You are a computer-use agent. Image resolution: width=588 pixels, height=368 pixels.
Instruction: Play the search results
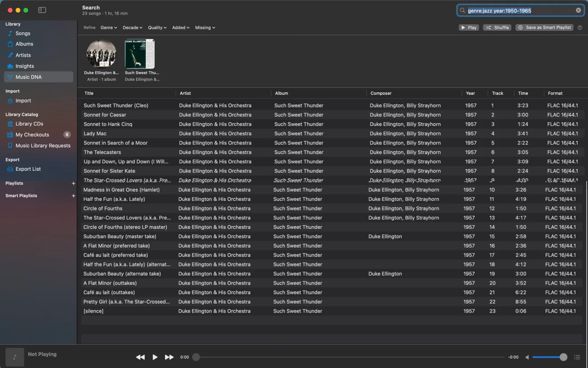(x=469, y=28)
